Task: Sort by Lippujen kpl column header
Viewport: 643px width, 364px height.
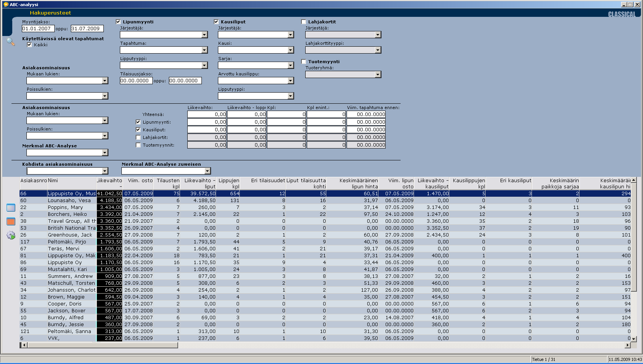Action: click(x=228, y=183)
